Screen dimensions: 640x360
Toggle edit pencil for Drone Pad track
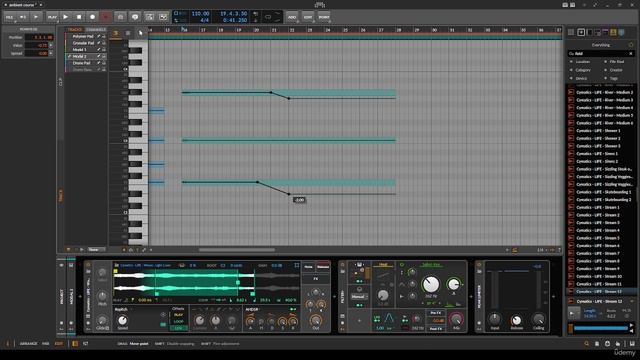(98, 63)
